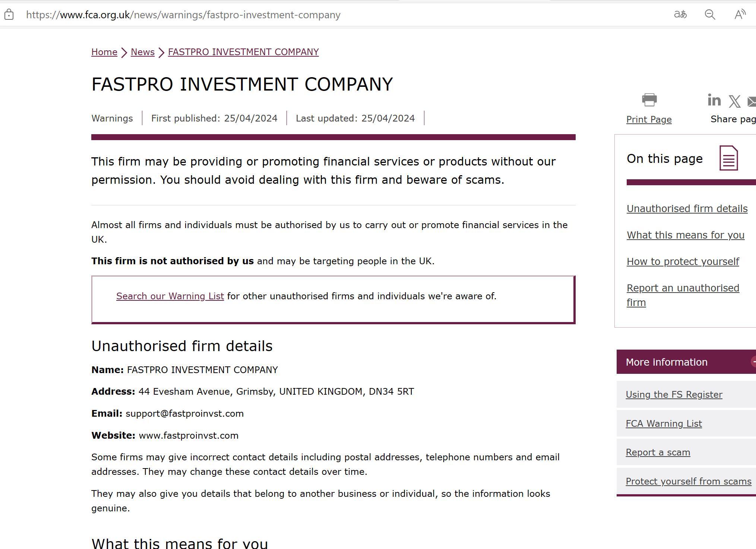Share page via LinkedIn icon
Screen dimensions: 756x549
[x=714, y=100]
